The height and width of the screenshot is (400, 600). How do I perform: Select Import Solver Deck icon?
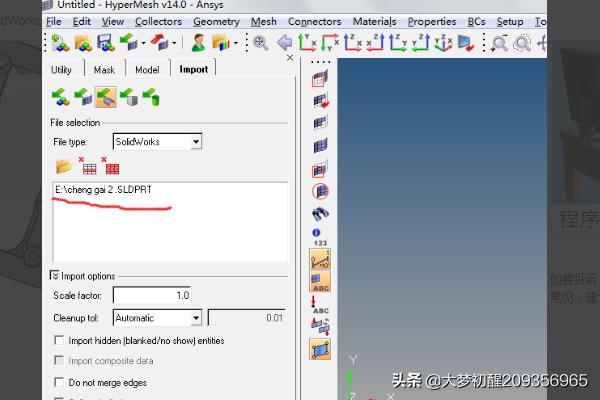click(83, 97)
